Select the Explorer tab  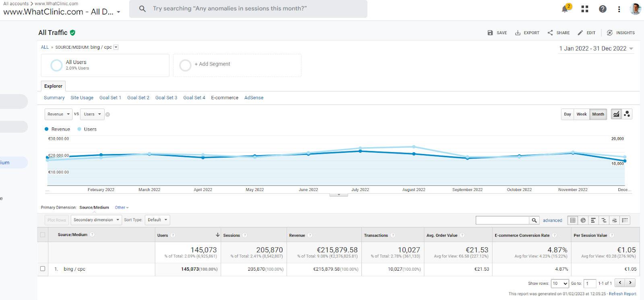pos(53,86)
